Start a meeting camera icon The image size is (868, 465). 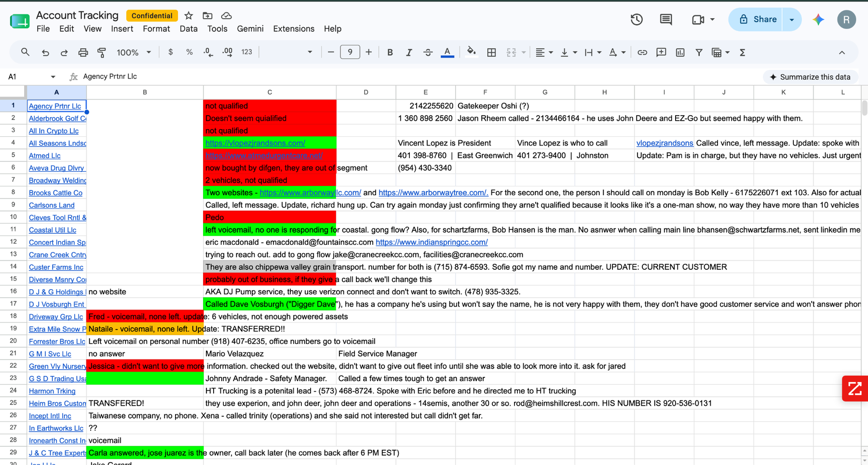click(698, 20)
